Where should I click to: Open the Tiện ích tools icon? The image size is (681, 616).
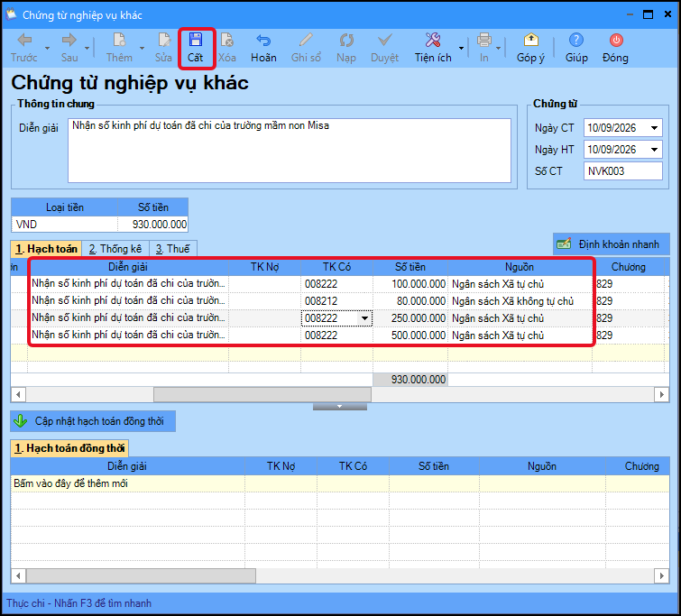433,40
